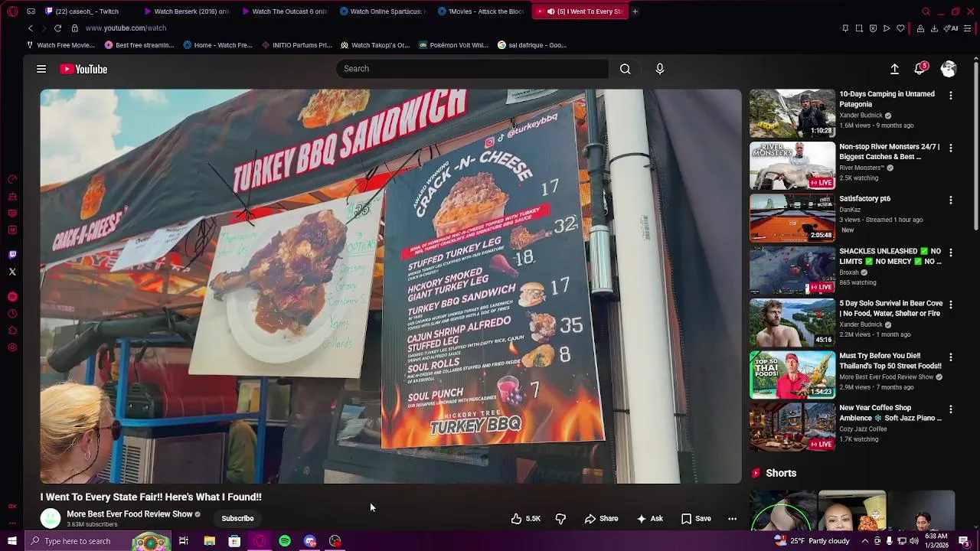Open the YouTube create upload icon

pos(894,69)
